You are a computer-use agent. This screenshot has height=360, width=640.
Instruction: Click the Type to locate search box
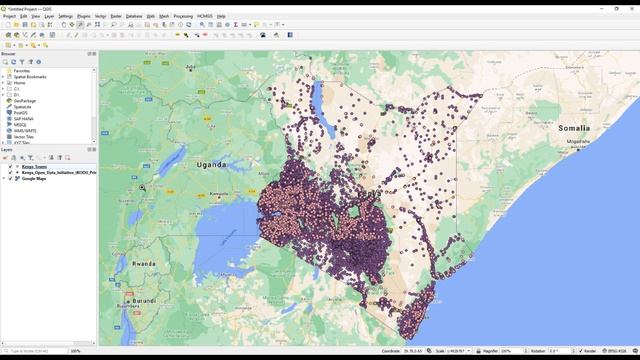[34, 351]
